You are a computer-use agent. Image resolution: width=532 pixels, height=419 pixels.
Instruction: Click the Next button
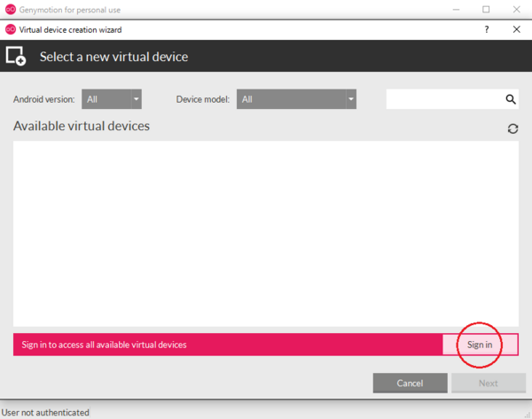(x=488, y=383)
